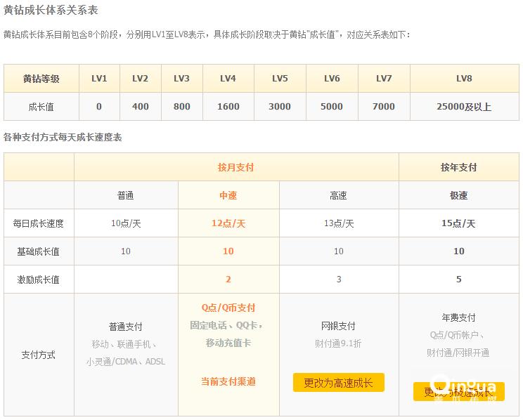Click the 25000及以上 cell
The image size is (523, 420).
click(x=464, y=107)
